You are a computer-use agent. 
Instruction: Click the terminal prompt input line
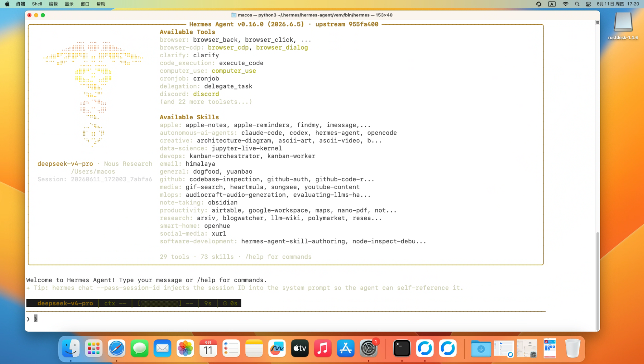pos(286,319)
